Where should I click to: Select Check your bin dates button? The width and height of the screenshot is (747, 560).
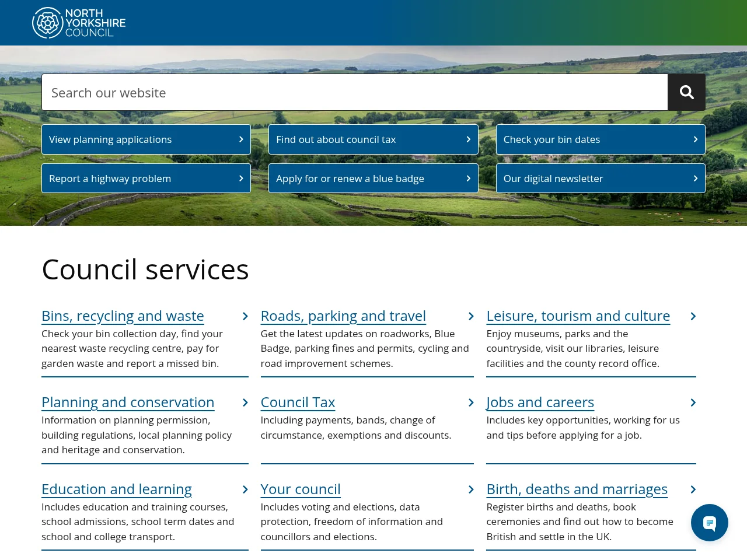coord(601,139)
